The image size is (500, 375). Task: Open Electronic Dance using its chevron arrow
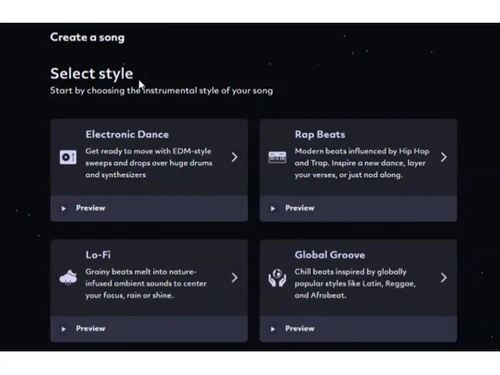234,157
